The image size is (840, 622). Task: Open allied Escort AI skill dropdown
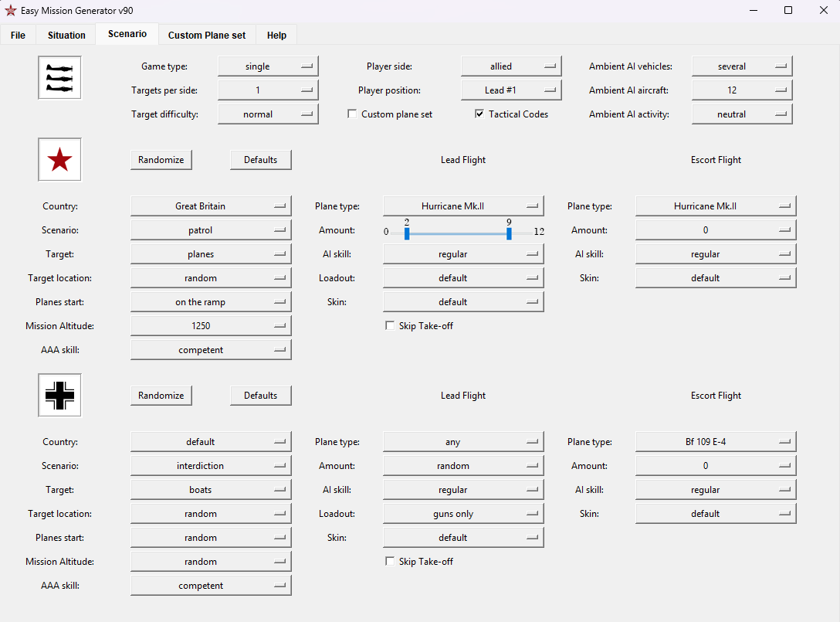(716, 254)
